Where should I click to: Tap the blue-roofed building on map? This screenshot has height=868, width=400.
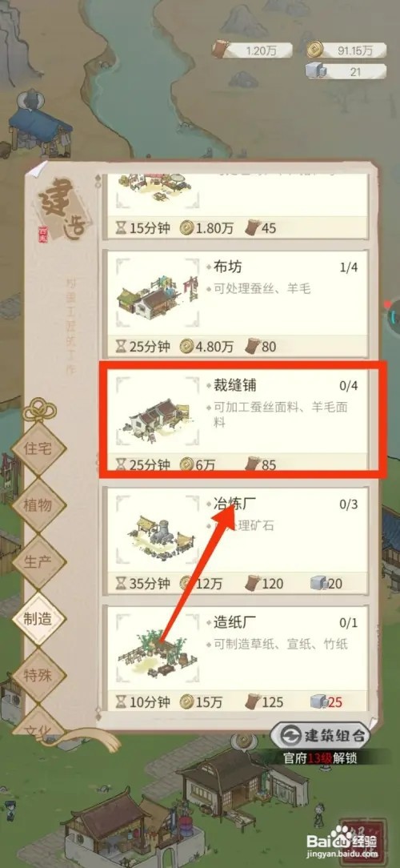click(x=40, y=128)
